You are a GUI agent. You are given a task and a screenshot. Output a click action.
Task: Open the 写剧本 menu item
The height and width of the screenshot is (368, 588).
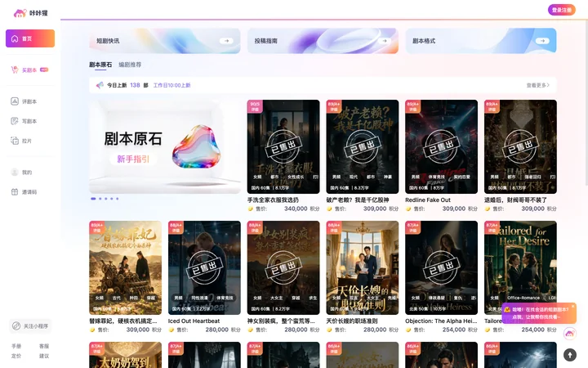pos(30,121)
